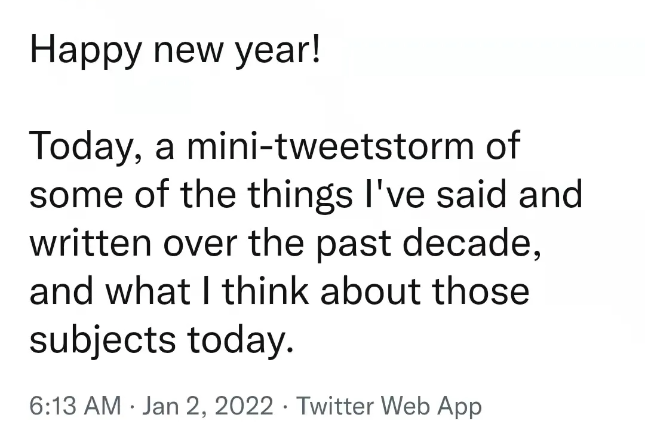The image size is (645, 430).
Task: Click the word decade in the tweet
Action: [471, 243]
